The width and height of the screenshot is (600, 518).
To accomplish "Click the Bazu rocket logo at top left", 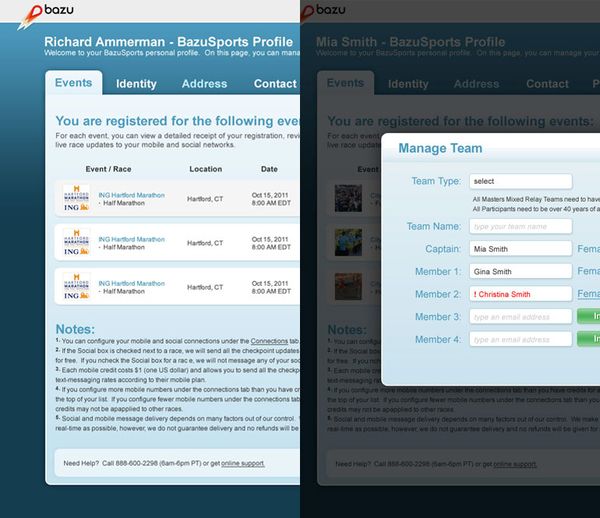I will coord(30,12).
